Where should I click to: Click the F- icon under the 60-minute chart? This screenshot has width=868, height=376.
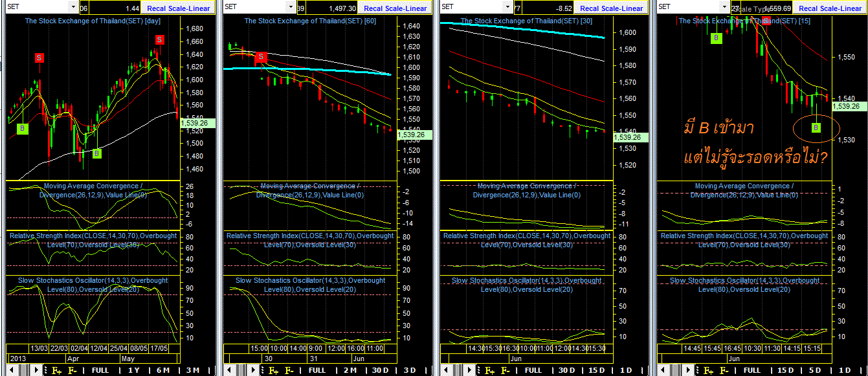(x=289, y=370)
